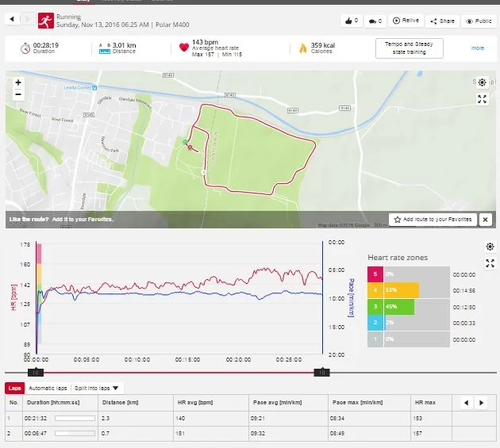The width and height of the screenshot is (500, 448).
Task: Toggle the Public visibility setting
Action: [478, 21]
